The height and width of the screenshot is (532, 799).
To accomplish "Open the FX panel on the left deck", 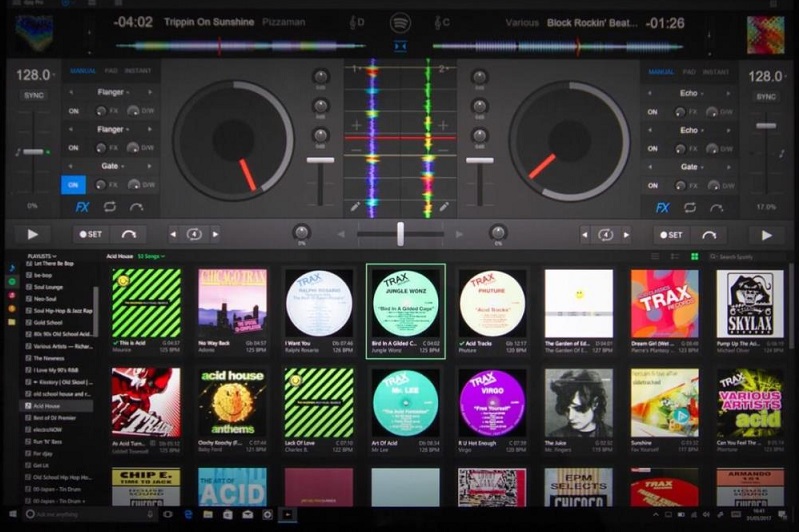I will (82, 207).
